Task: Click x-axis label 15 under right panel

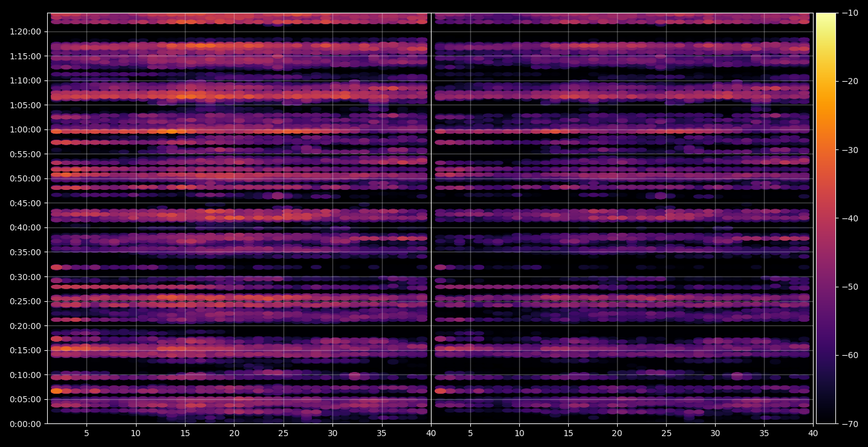Action: click(x=568, y=434)
